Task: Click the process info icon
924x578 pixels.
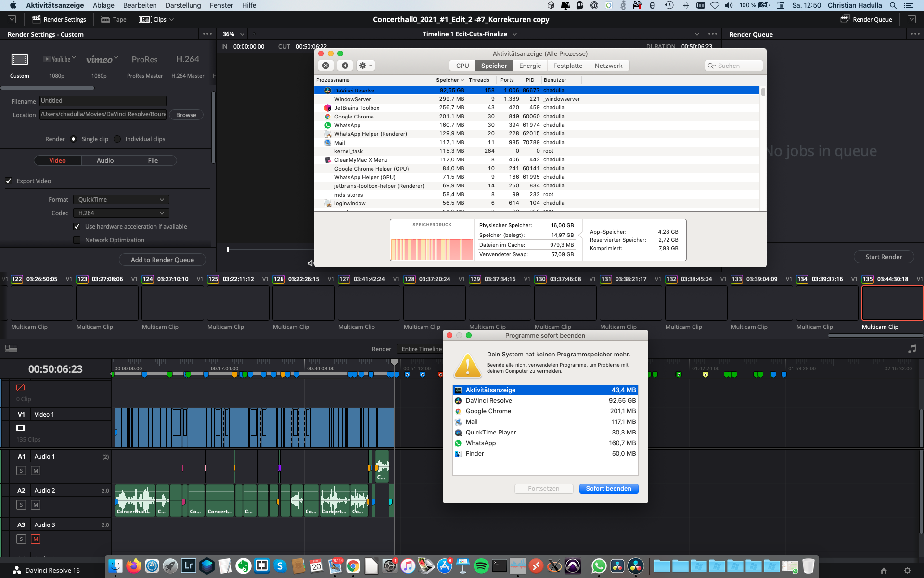Action: (x=345, y=66)
